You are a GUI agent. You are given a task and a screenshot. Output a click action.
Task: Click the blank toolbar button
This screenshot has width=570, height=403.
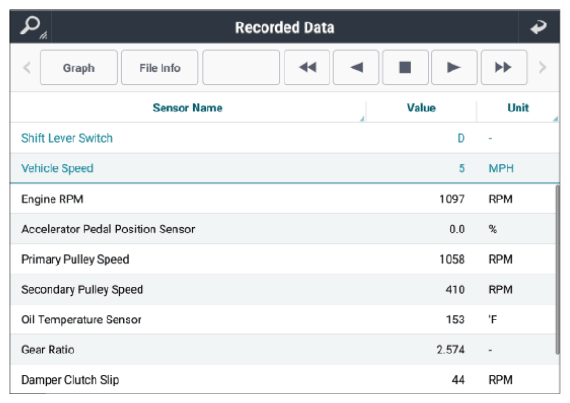pyautogui.click(x=241, y=68)
